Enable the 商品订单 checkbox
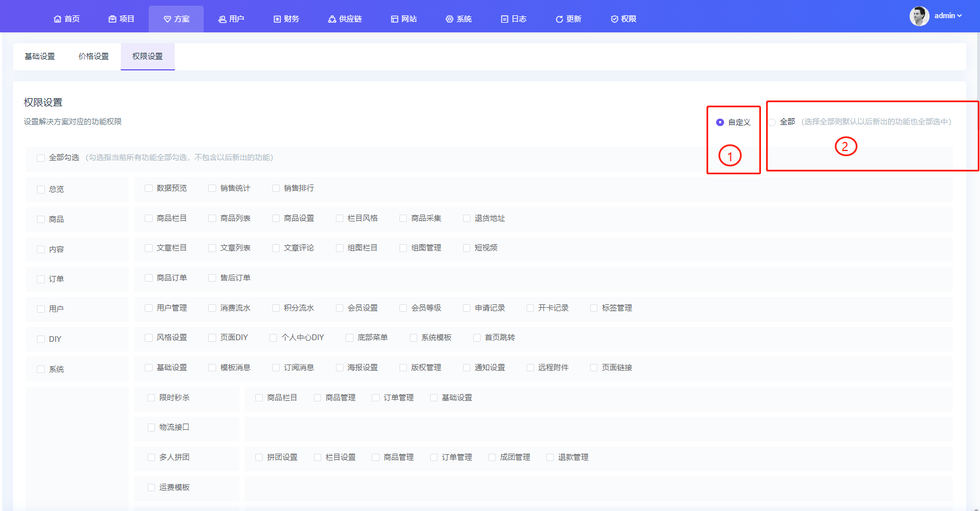 click(149, 278)
